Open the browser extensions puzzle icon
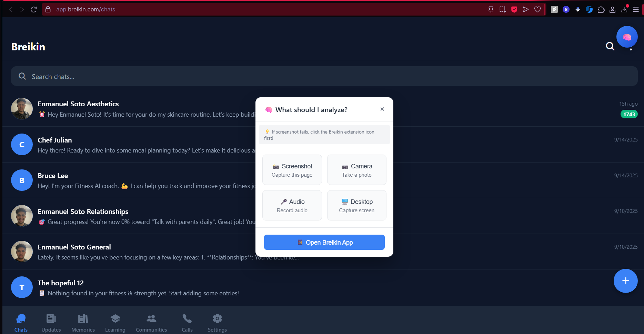The width and height of the screenshot is (644, 334). [x=601, y=9]
